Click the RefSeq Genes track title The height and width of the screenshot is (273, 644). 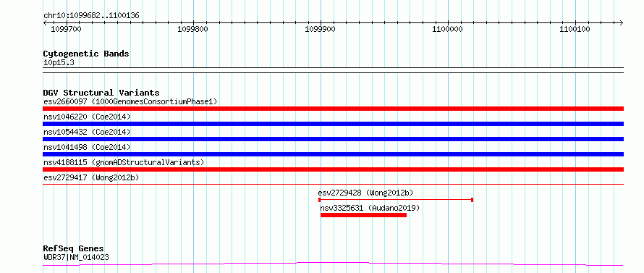(74, 249)
